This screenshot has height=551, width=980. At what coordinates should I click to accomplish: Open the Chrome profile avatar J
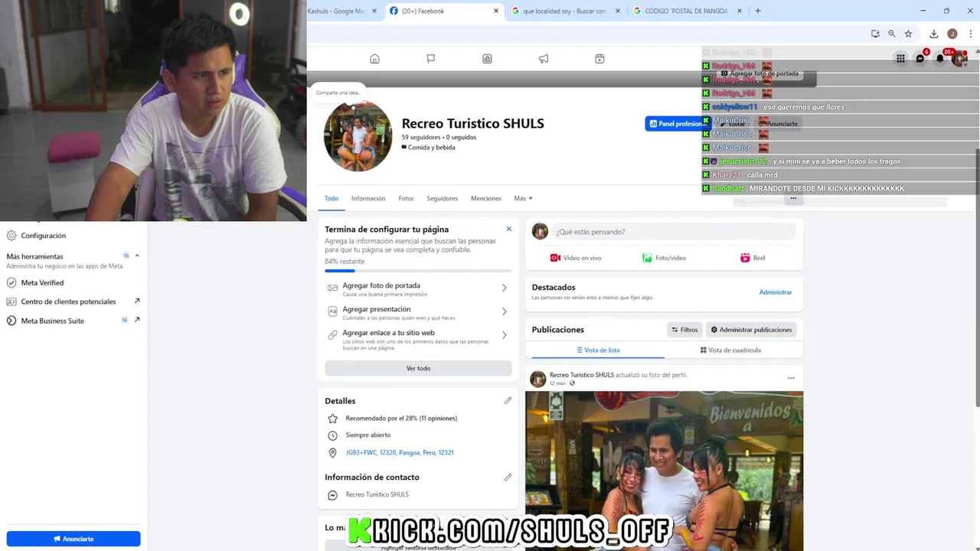point(952,34)
